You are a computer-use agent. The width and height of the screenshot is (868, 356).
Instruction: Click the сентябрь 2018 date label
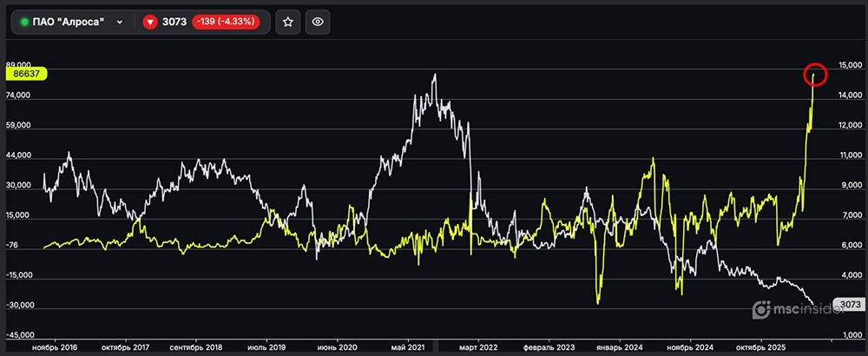coord(197,347)
